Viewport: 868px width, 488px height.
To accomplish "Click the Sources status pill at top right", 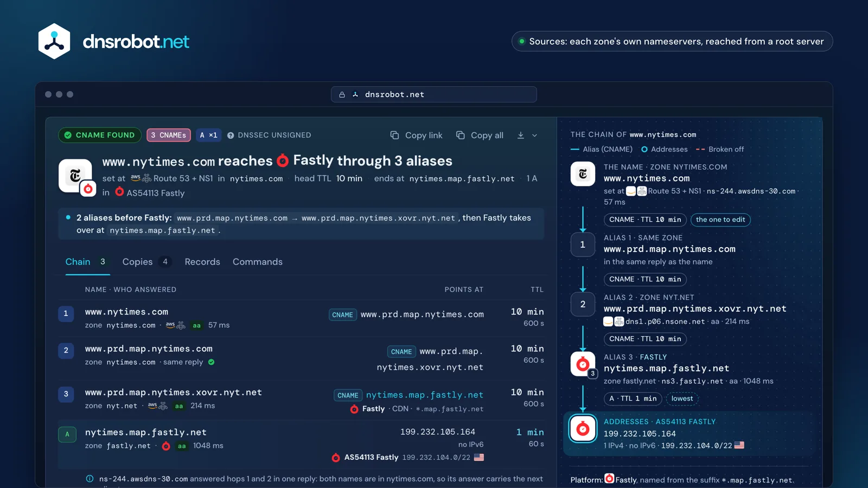I will (672, 41).
